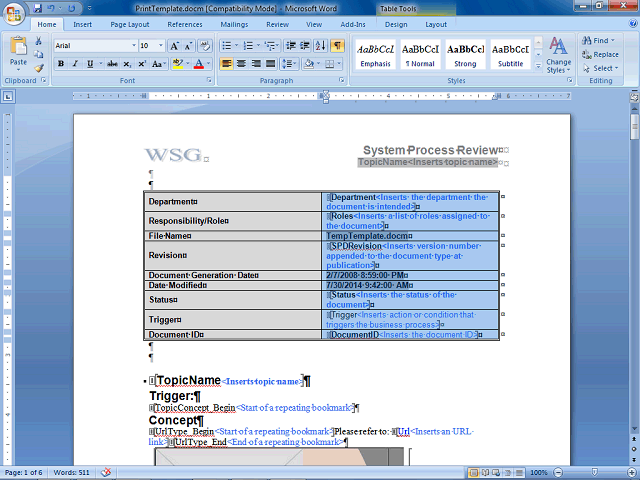The image size is (640, 480).
Task: Click the Word Help question icon
Action: tap(633, 24)
